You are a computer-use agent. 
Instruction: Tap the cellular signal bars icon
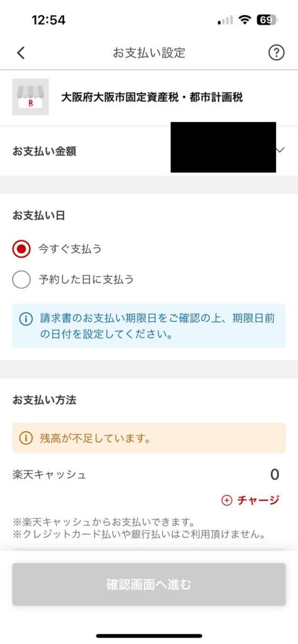pyautogui.click(x=226, y=19)
